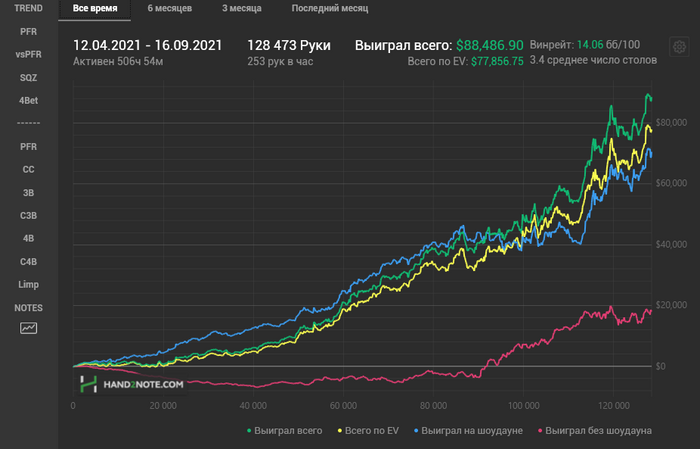This screenshot has width=700, height=449.
Task: Click the EV total $77,856.75
Action: point(497,62)
